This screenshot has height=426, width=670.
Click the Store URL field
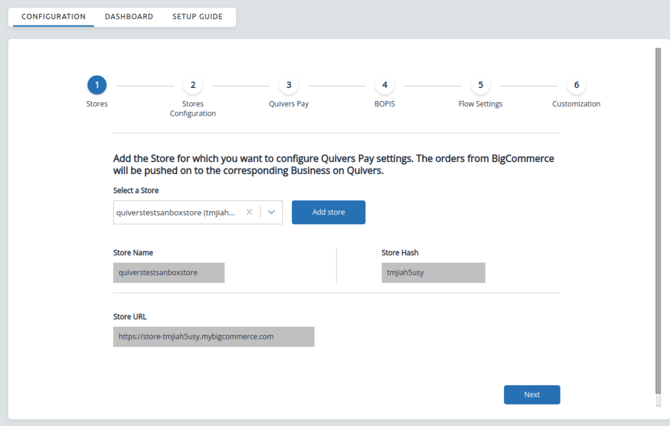214,337
